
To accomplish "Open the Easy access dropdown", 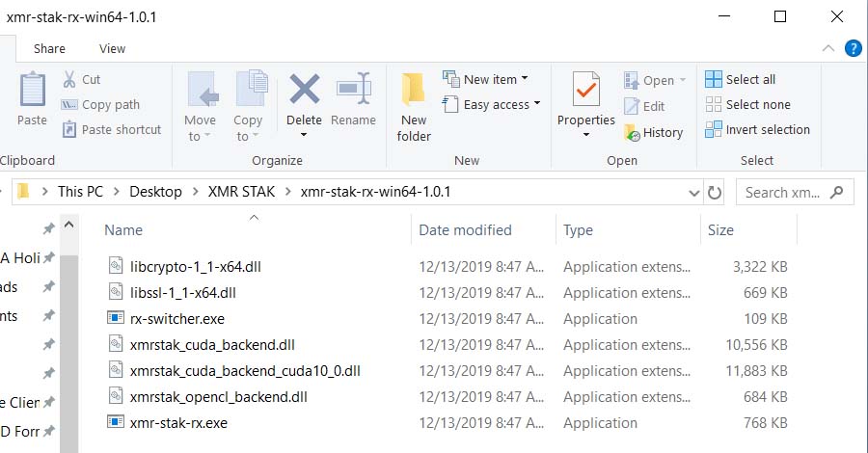I will (x=492, y=104).
